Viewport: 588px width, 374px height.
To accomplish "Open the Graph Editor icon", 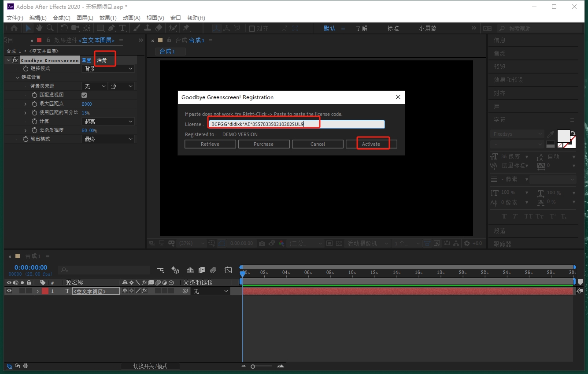I will coord(228,270).
